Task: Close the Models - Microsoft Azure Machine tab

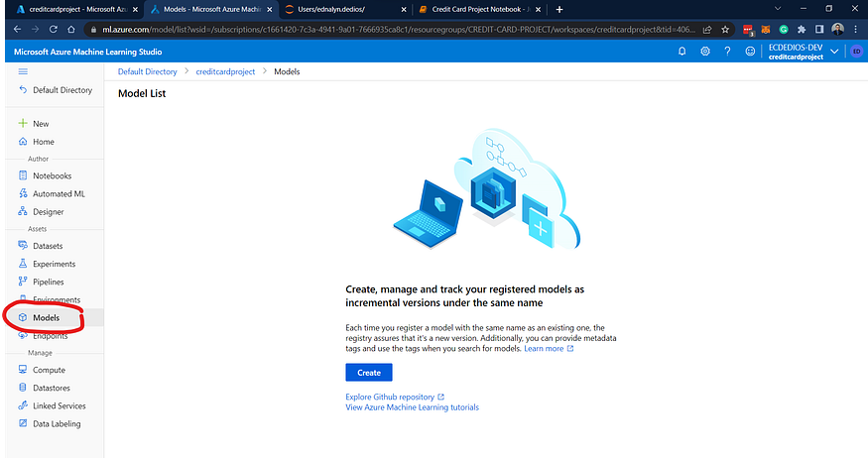Action: click(270, 9)
